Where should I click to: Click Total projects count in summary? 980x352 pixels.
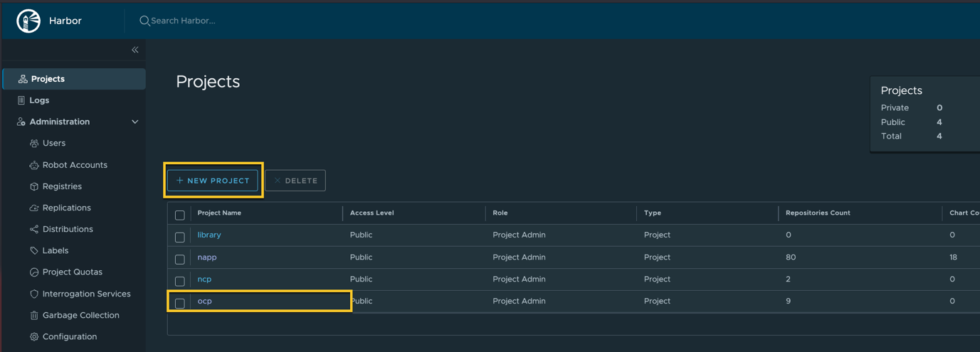pos(939,136)
